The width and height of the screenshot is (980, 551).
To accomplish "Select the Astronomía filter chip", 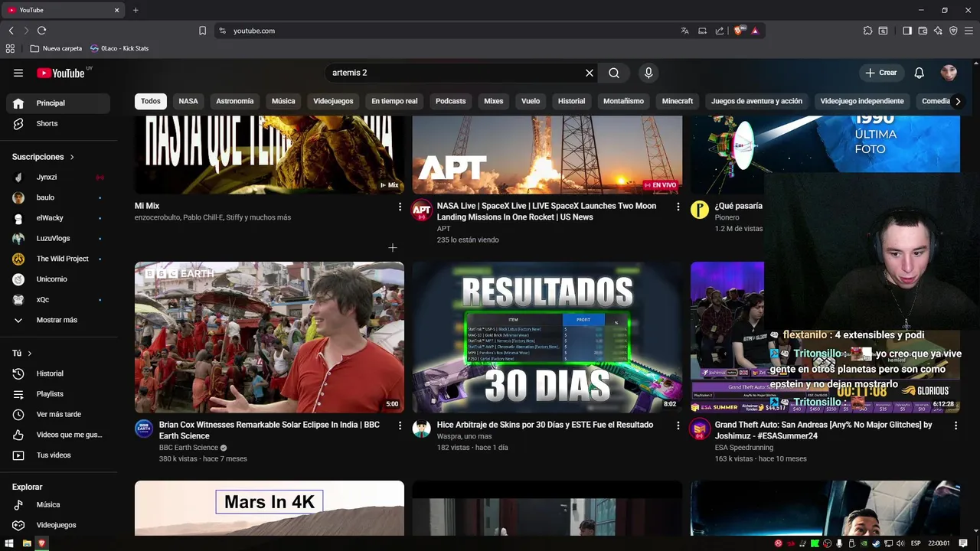I will (x=234, y=101).
